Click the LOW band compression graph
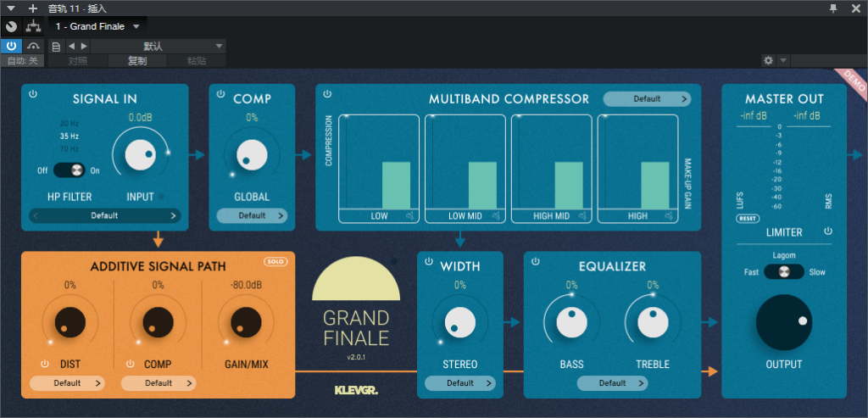 379,162
